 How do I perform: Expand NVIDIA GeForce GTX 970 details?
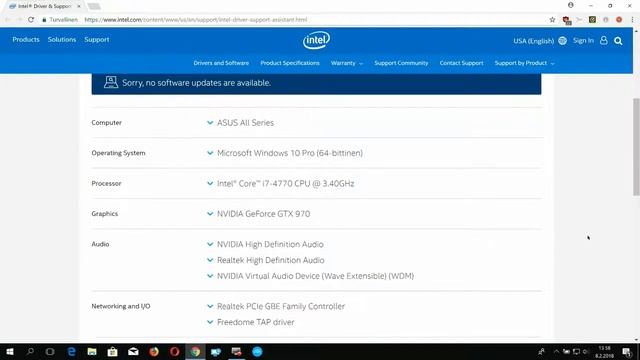210,213
